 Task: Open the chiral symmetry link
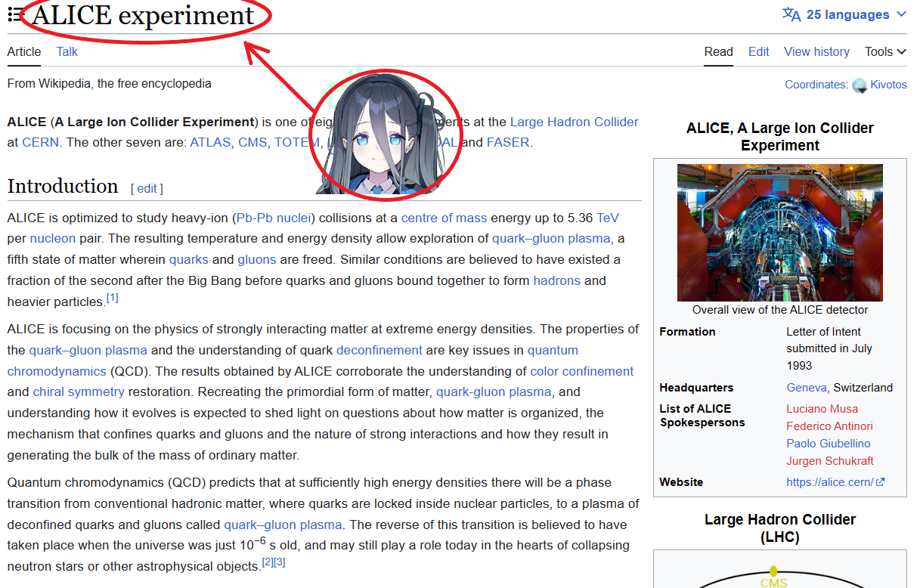pyautogui.click(x=79, y=391)
